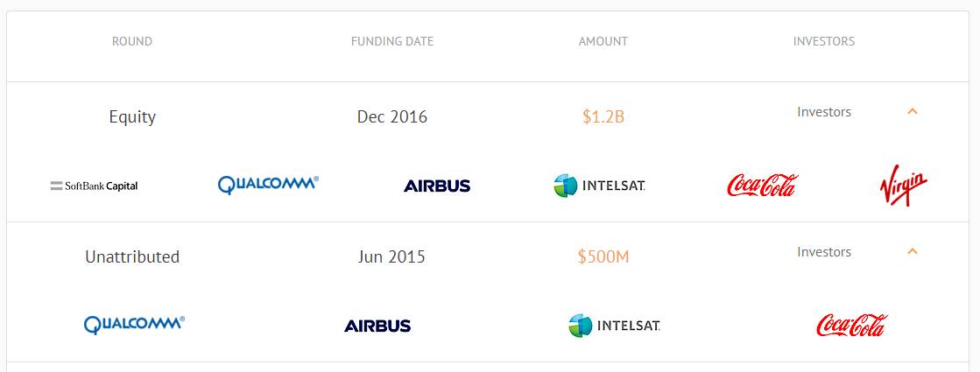Sort by the ROUND column header
The height and width of the screenshot is (372, 980).
tap(132, 42)
